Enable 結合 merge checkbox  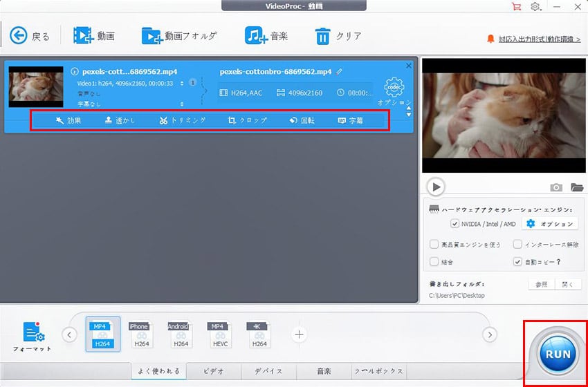click(x=434, y=262)
